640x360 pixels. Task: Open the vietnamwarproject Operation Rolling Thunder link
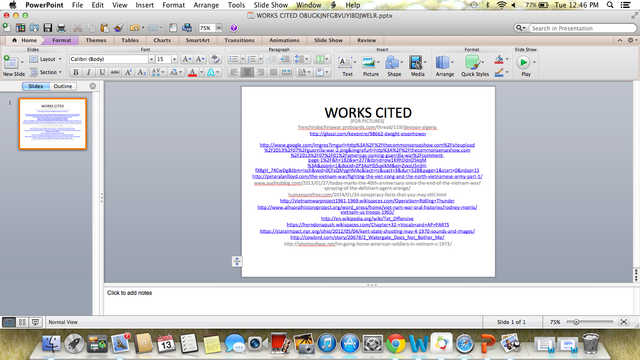click(367, 200)
